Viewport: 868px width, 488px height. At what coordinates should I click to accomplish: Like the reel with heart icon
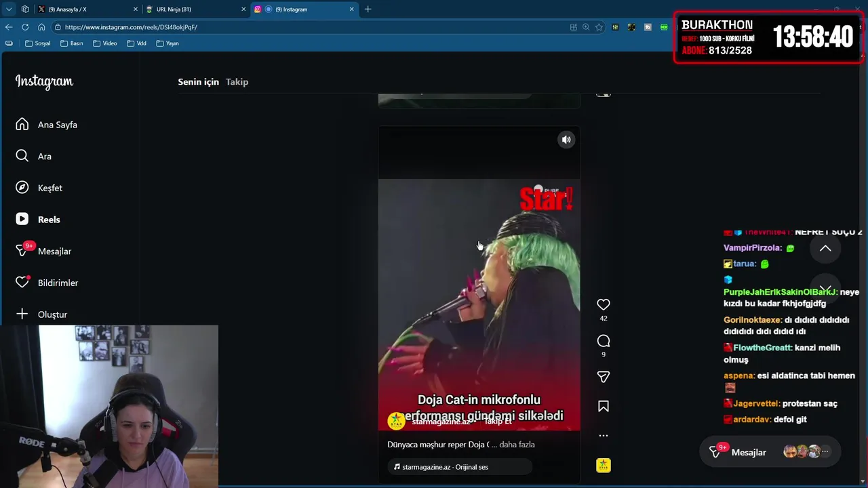coord(604,305)
